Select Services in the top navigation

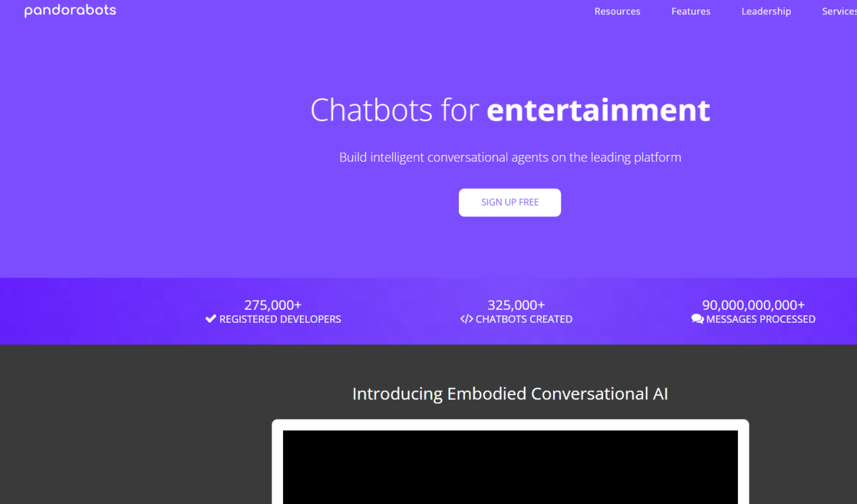point(839,12)
